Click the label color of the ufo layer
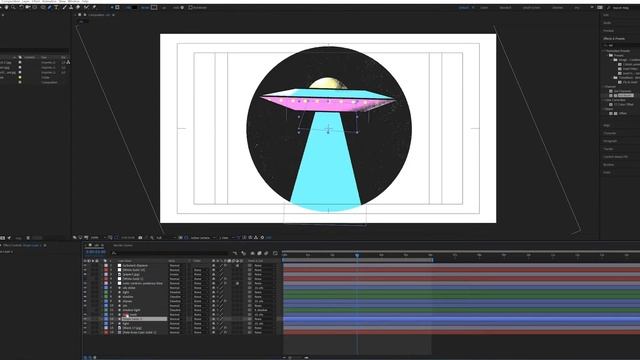Screen dimensions: 640x360 coord(106,306)
